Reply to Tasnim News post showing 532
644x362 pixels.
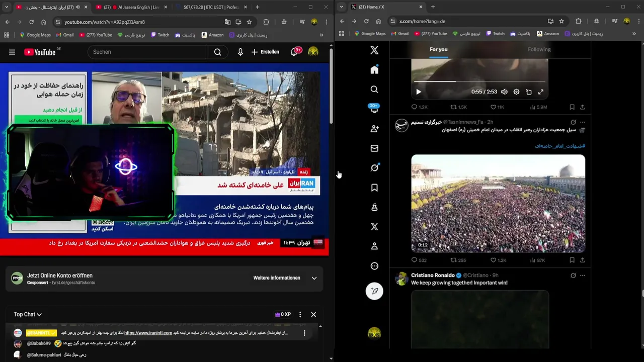coord(419,260)
